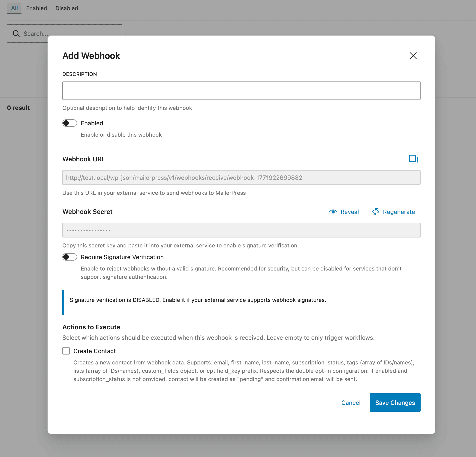Save the webhook with Save Changes
The width and height of the screenshot is (476, 457).
point(395,403)
